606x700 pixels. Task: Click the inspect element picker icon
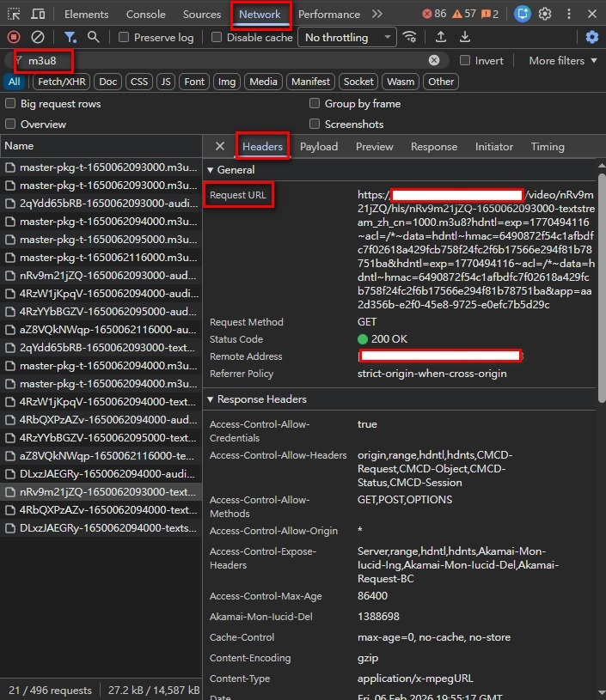tap(13, 15)
